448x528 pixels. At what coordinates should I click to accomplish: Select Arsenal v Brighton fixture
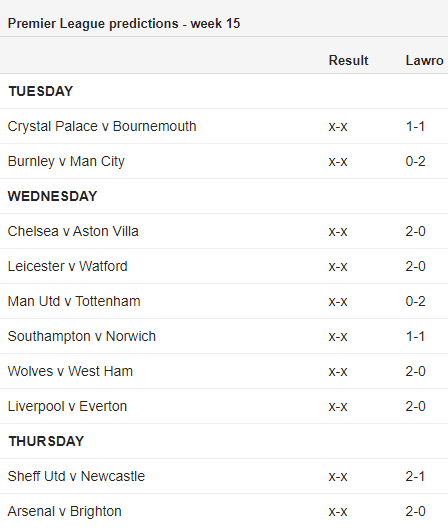coord(65,512)
